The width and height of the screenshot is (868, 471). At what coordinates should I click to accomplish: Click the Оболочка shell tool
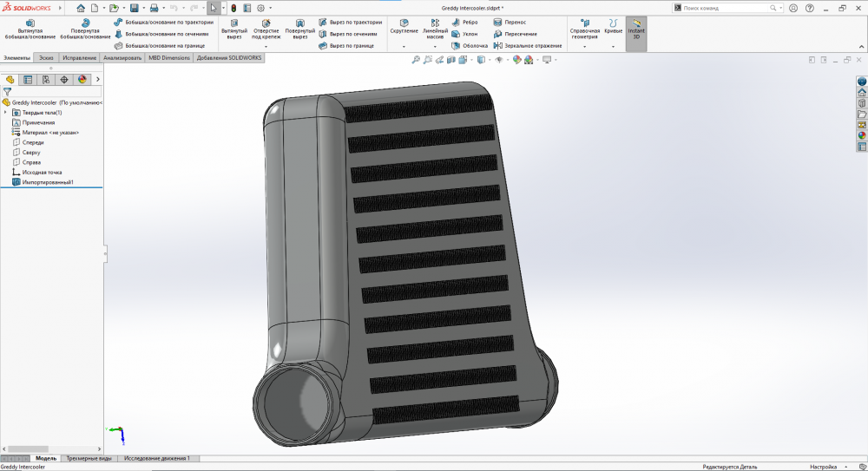click(469, 45)
